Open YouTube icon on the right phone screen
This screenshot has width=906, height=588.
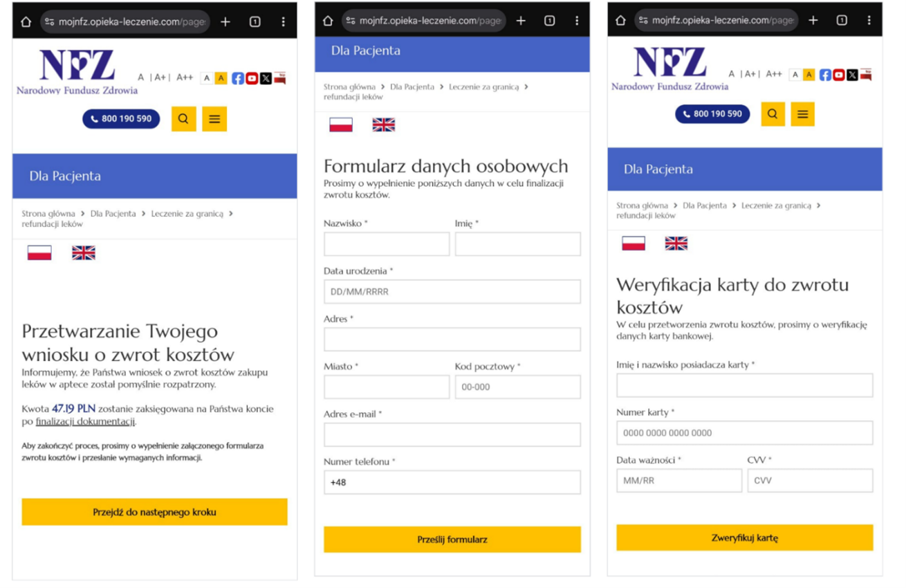[x=838, y=75]
